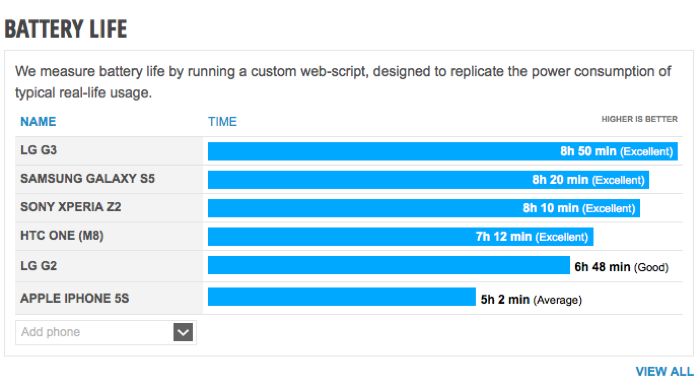Click the HTC One 7h 12 min bar
The image size is (700, 386).
pyautogui.click(x=401, y=237)
